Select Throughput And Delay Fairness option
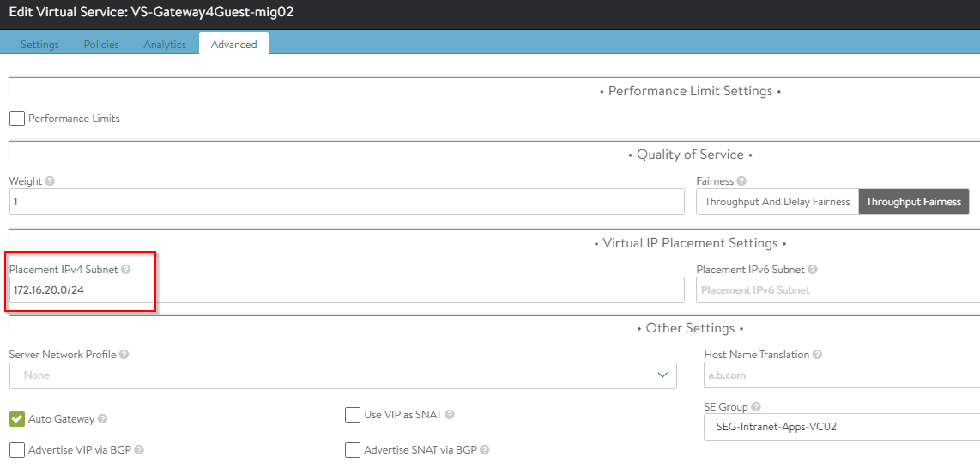The width and height of the screenshot is (980, 469). pos(777,202)
